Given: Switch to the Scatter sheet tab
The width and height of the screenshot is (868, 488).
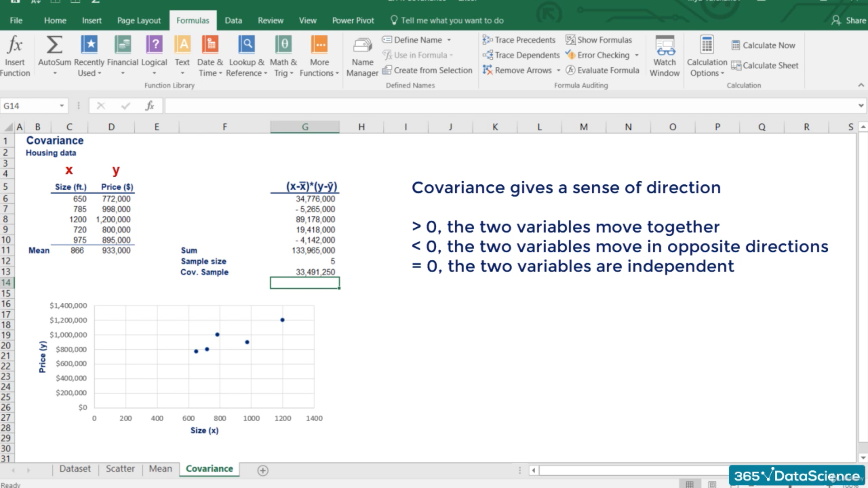Looking at the screenshot, I should pos(120,469).
